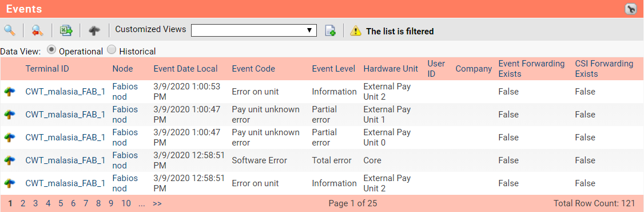Click the yellow filter warning icon
The image size is (644, 212).
(x=356, y=31)
